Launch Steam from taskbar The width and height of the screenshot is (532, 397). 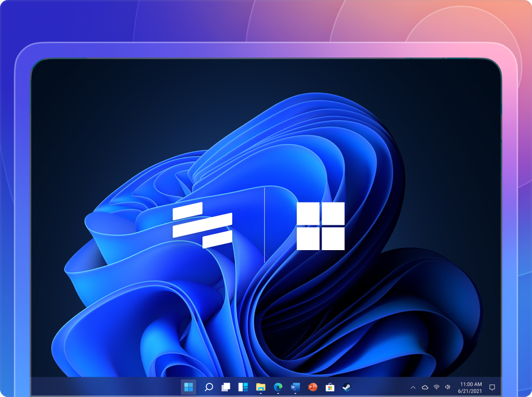pyautogui.click(x=347, y=387)
